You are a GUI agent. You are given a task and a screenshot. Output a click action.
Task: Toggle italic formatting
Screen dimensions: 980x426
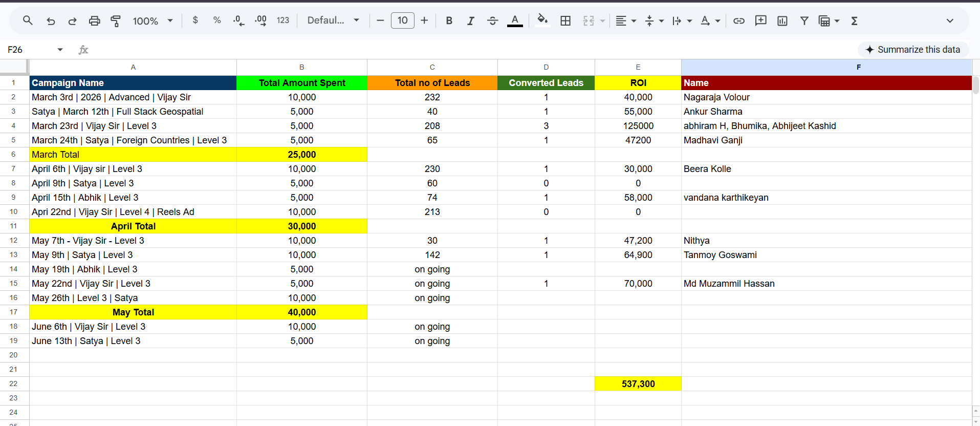pyautogui.click(x=471, y=20)
